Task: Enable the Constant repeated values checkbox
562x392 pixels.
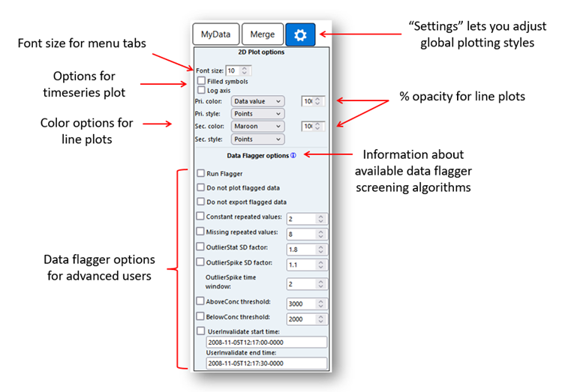Action: [200, 217]
